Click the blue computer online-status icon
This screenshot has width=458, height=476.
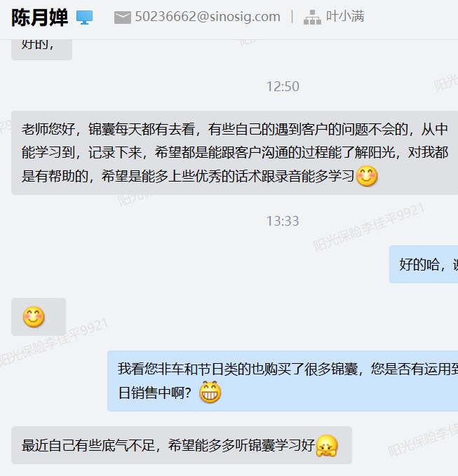click(84, 18)
